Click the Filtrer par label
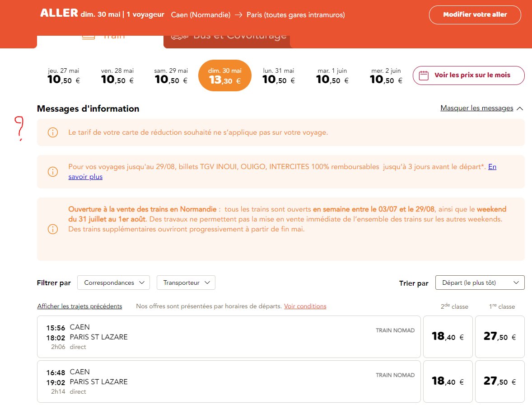Viewport: 532px width, 405px height. pyautogui.click(x=54, y=283)
